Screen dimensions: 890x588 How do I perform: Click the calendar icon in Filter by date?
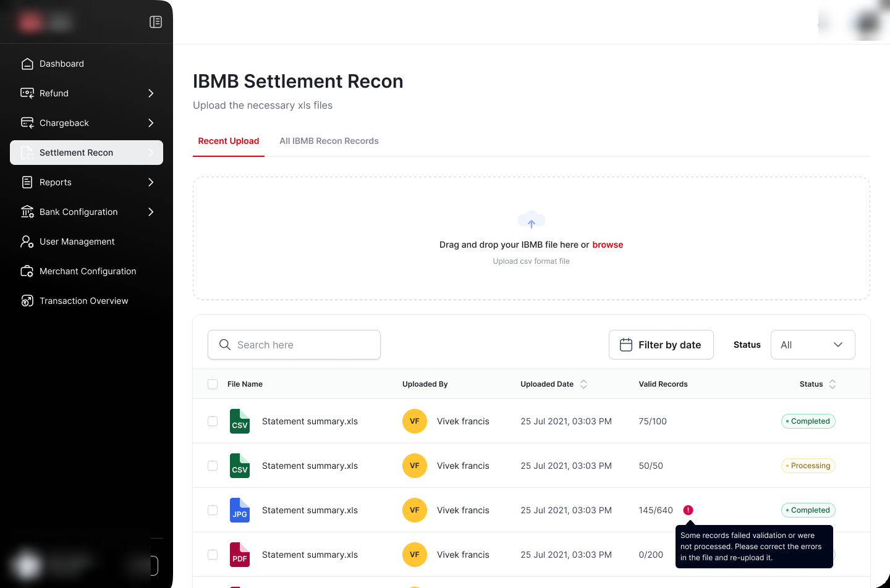[x=626, y=345]
